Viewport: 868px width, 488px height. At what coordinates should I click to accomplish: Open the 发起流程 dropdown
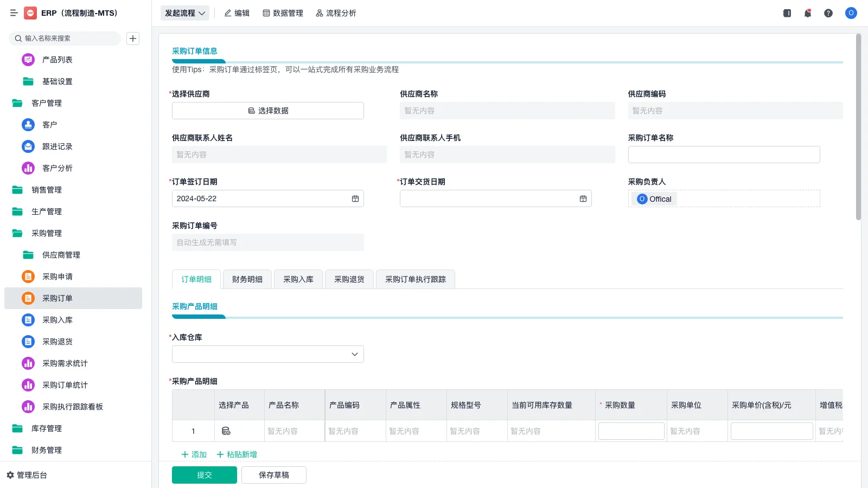point(185,13)
